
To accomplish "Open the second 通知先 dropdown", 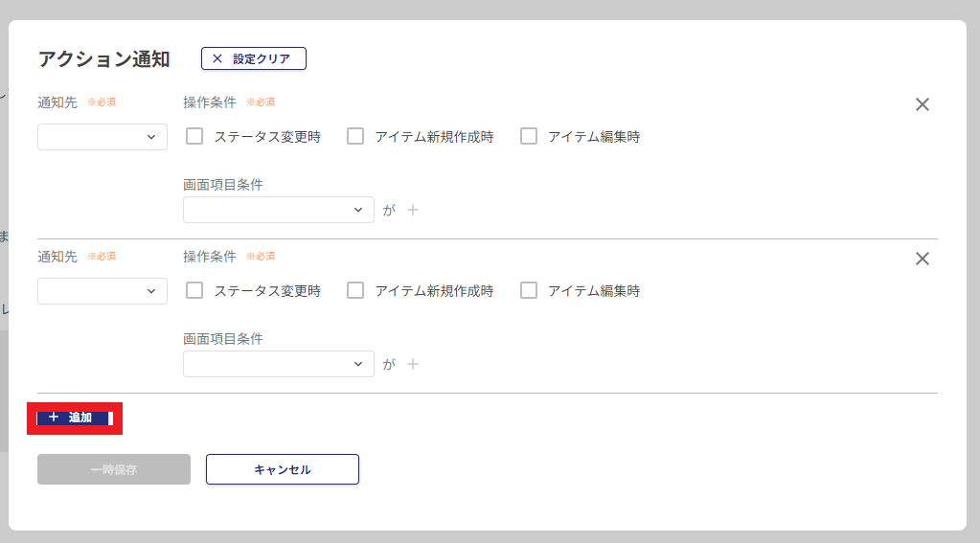I will (103, 291).
